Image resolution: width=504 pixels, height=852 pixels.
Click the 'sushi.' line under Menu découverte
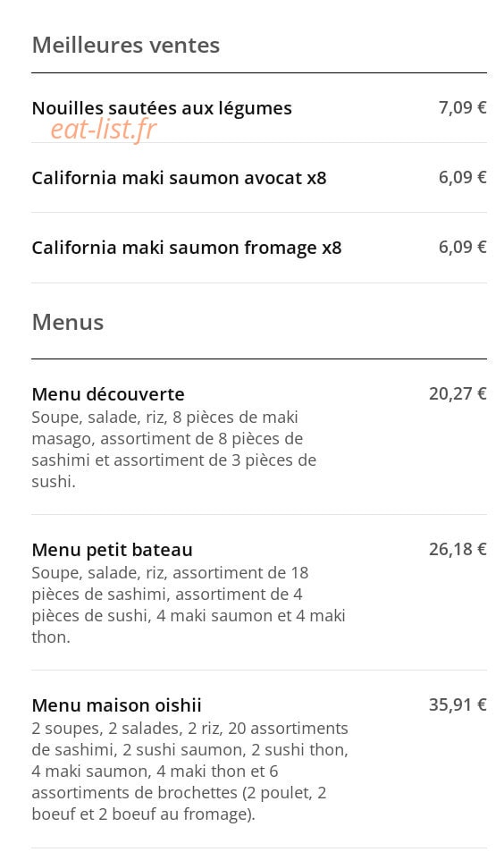(x=54, y=481)
